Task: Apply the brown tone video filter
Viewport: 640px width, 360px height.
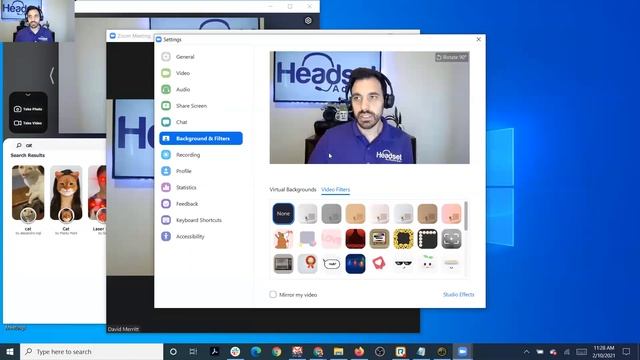Action: (x=427, y=213)
